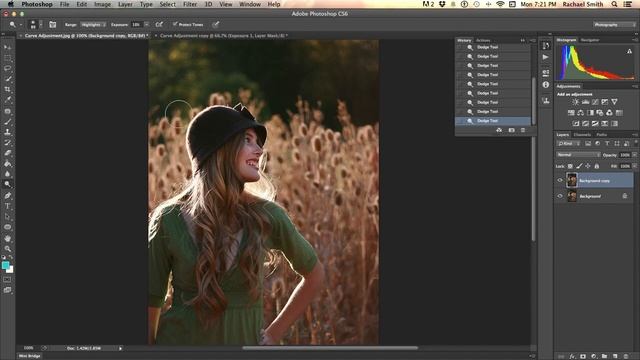Enable airbrush-style build-up effects

pyautogui.click(x=159, y=24)
